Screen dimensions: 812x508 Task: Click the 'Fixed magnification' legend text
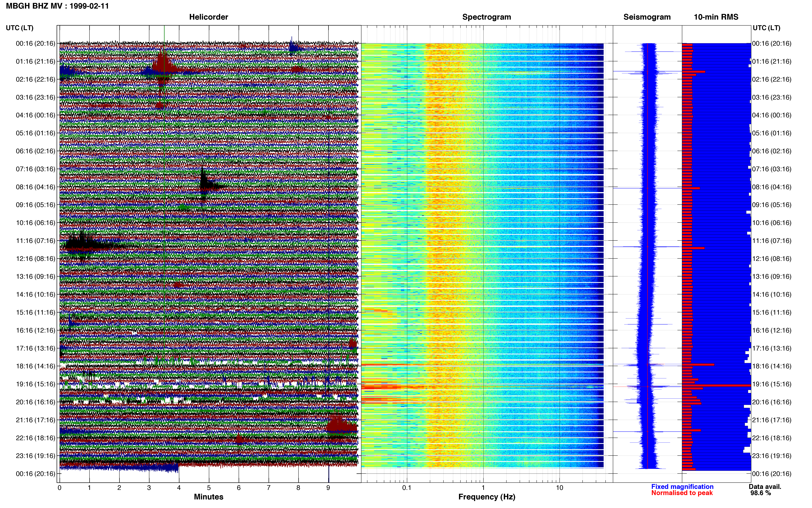(x=682, y=486)
